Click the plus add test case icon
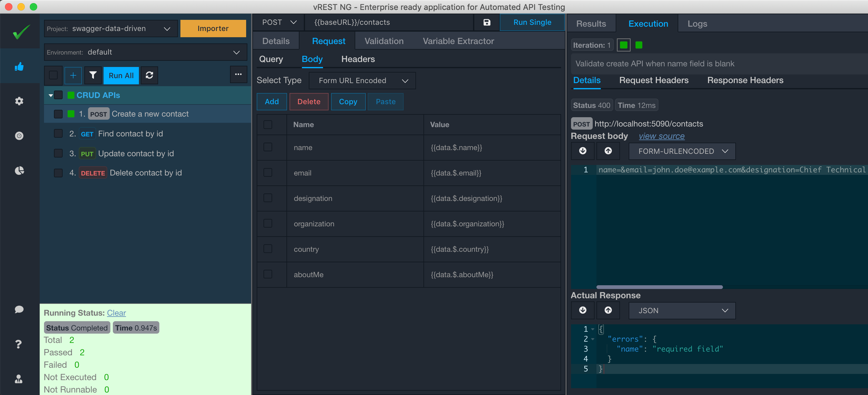This screenshot has height=395, width=868. [73, 75]
